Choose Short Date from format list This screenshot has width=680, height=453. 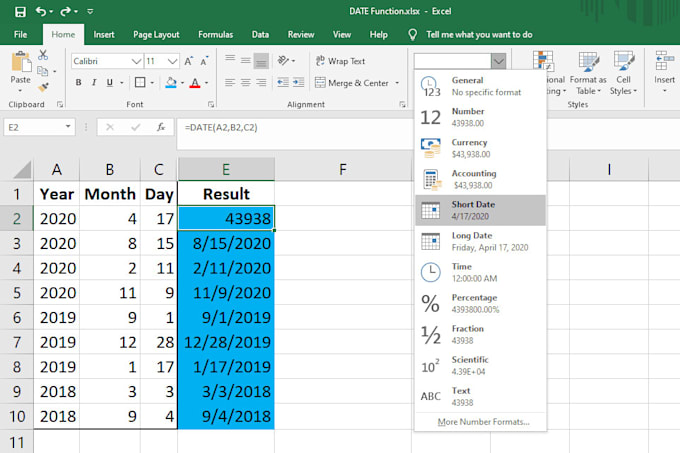[x=480, y=210]
